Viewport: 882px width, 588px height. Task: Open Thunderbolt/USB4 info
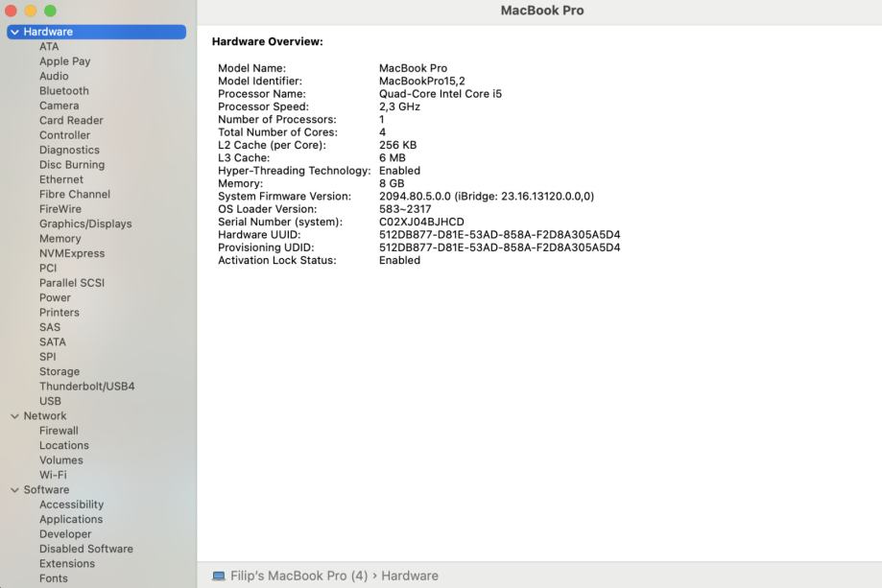click(x=86, y=387)
